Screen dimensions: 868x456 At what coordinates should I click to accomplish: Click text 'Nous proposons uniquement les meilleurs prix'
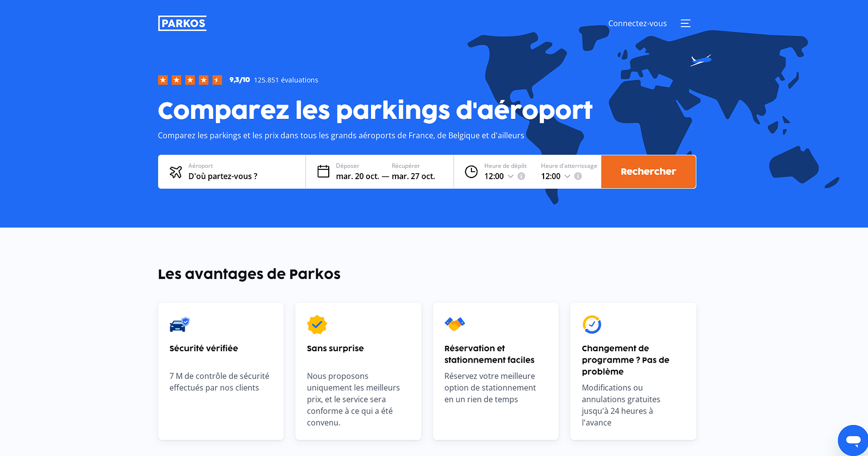[x=353, y=388]
